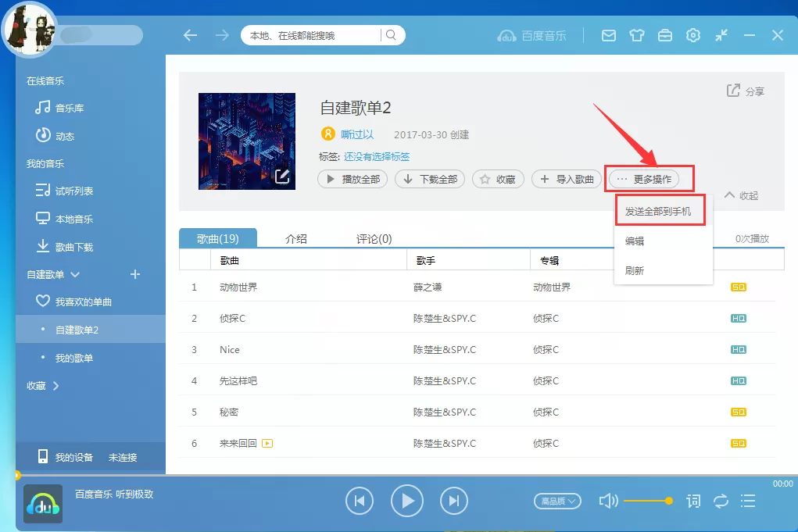The width and height of the screenshot is (798, 532).
Task: Select song 动物世界 in list
Action: coord(238,287)
